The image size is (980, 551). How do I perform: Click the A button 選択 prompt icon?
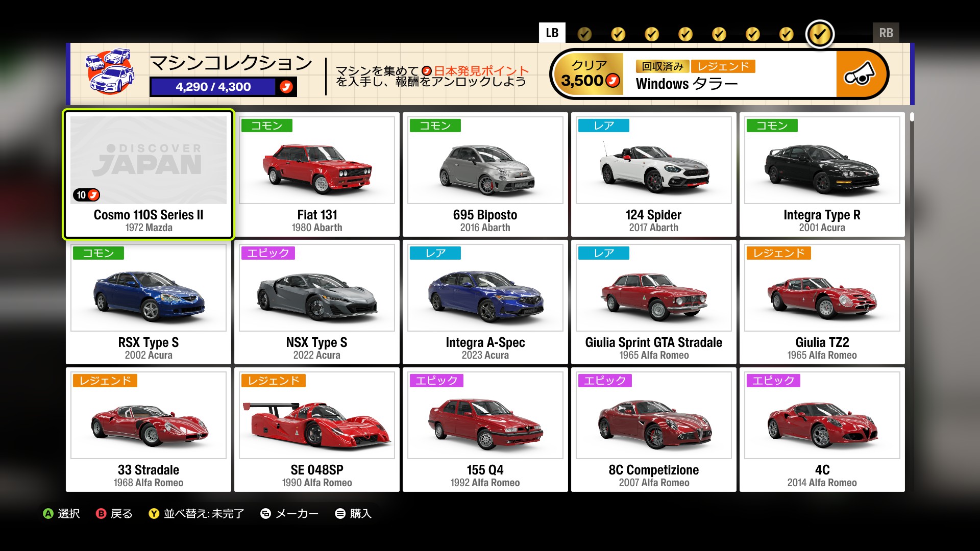(48, 514)
